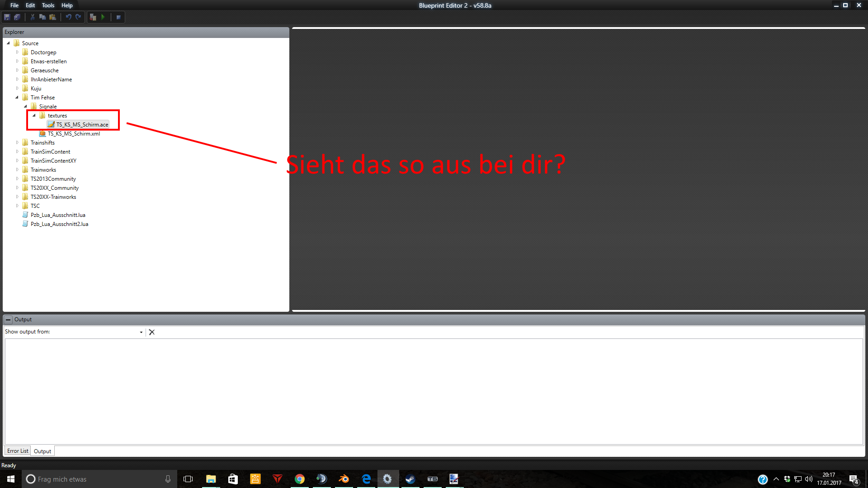
Task: Click the Undo arrow icon
Action: [68, 17]
